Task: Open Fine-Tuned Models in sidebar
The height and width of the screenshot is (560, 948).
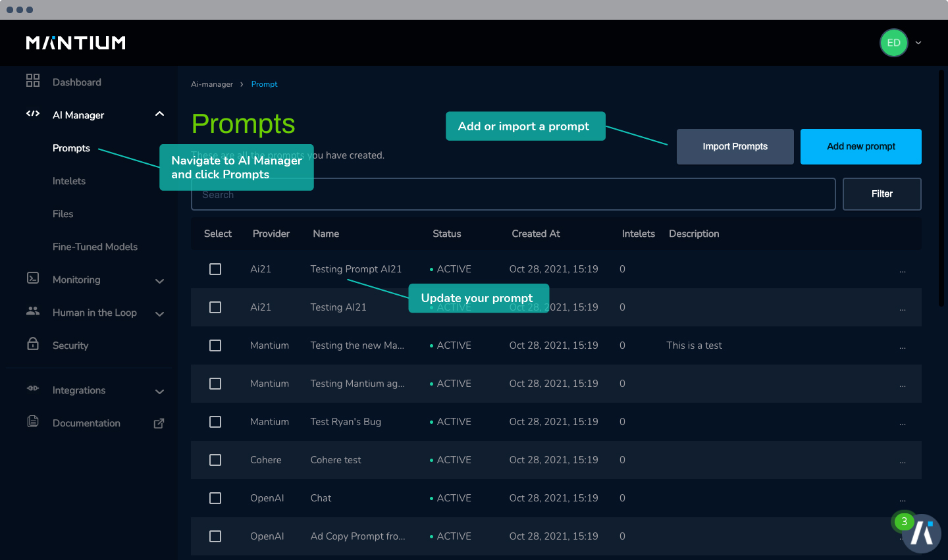Action: [95, 247]
